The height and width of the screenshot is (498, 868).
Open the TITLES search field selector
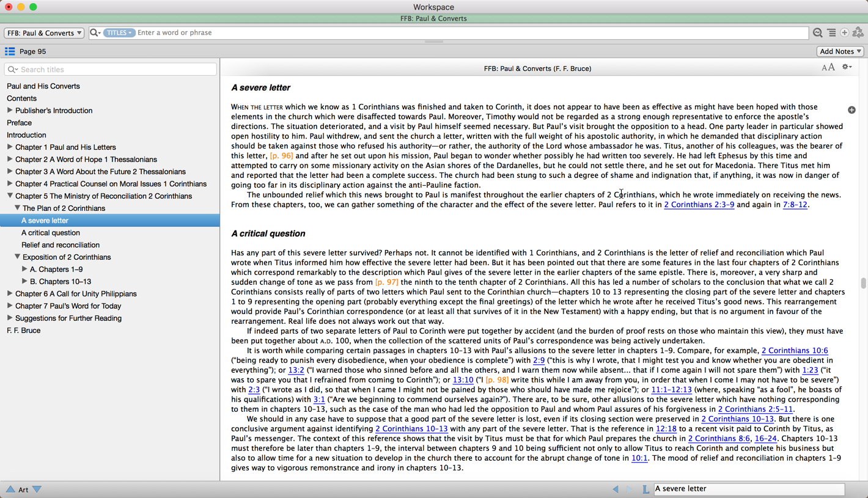[x=119, y=33]
